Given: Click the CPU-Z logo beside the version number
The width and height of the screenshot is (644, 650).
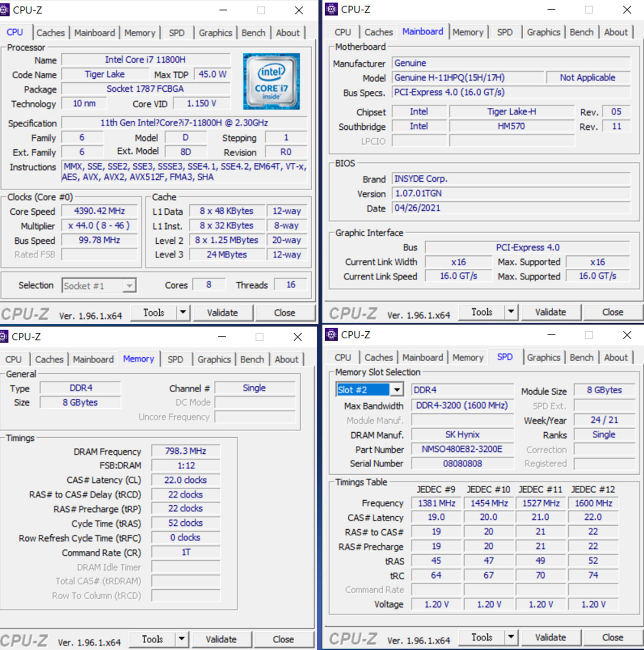Looking at the screenshot, I should (25, 313).
